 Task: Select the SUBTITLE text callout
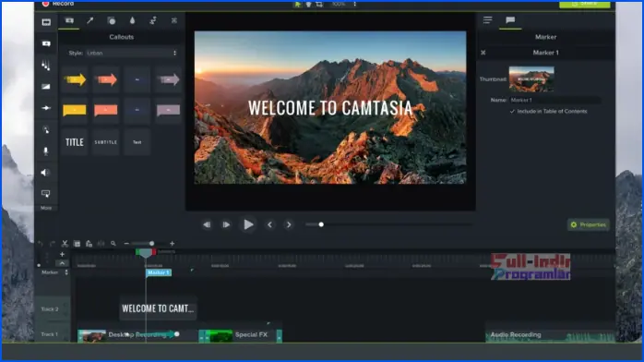[106, 142]
